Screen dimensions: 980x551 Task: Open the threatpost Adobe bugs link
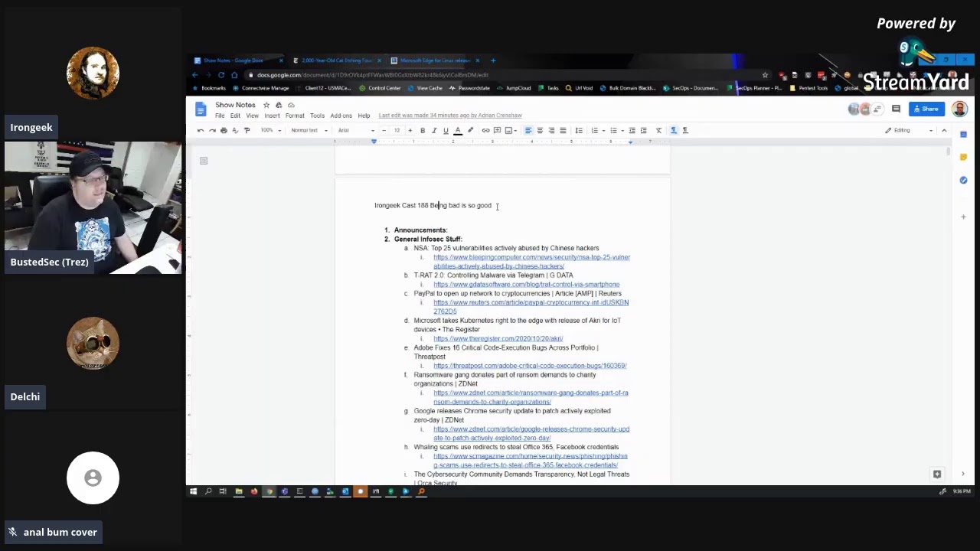530,366
